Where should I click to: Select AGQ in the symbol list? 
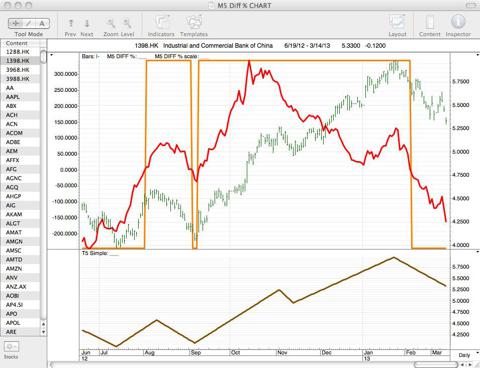tap(21, 187)
